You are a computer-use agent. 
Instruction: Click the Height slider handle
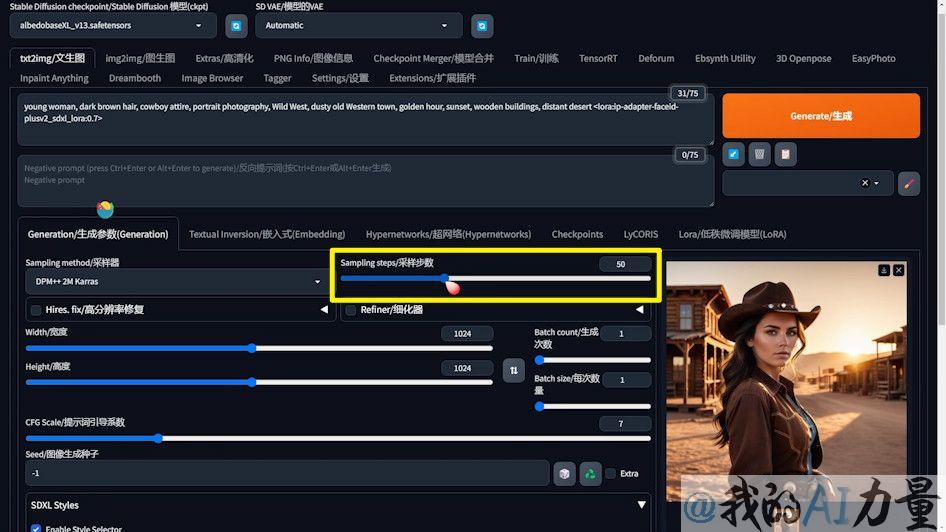(x=252, y=382)
